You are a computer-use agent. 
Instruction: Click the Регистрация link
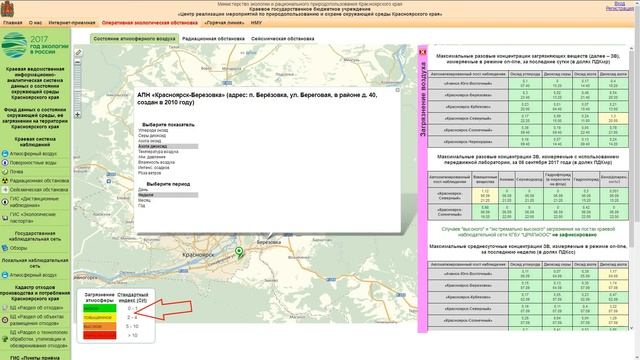tap(620, 8)
